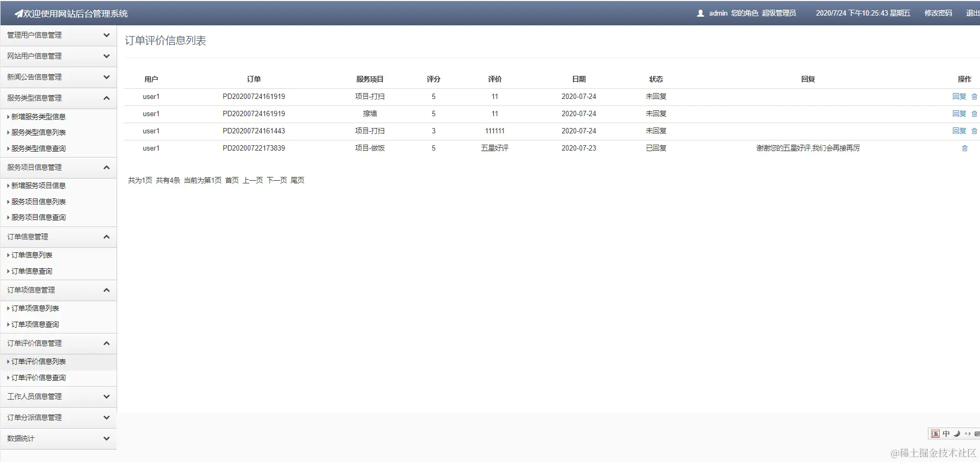The width and height of the screenshot is (980, 462).
Task: Open 服务项目信息查询 menu item
Action: click(38, 217)
